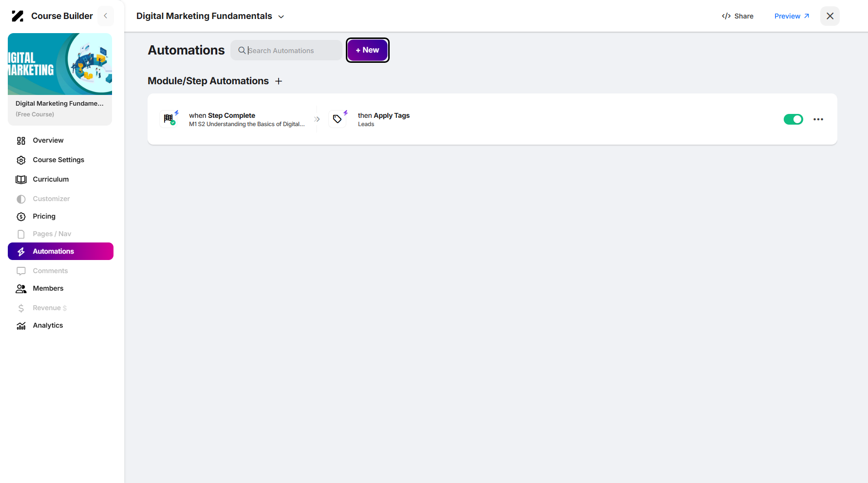Click the Search Automations field
Viewport: 868px width, 483px height.
point(286,50)
